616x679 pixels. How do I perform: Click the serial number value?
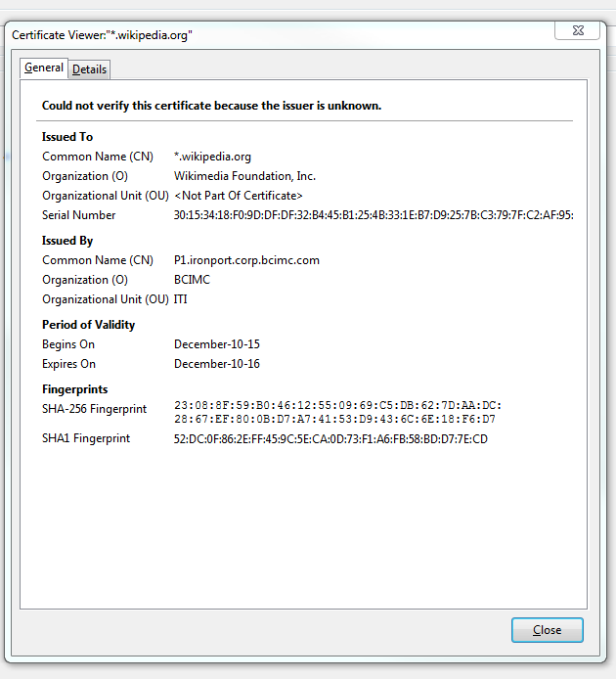[x=374, y=215]
